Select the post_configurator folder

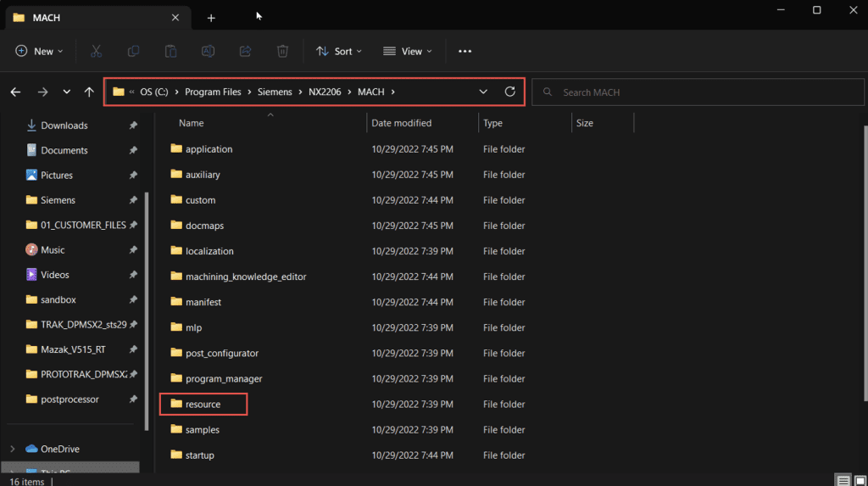214,353
